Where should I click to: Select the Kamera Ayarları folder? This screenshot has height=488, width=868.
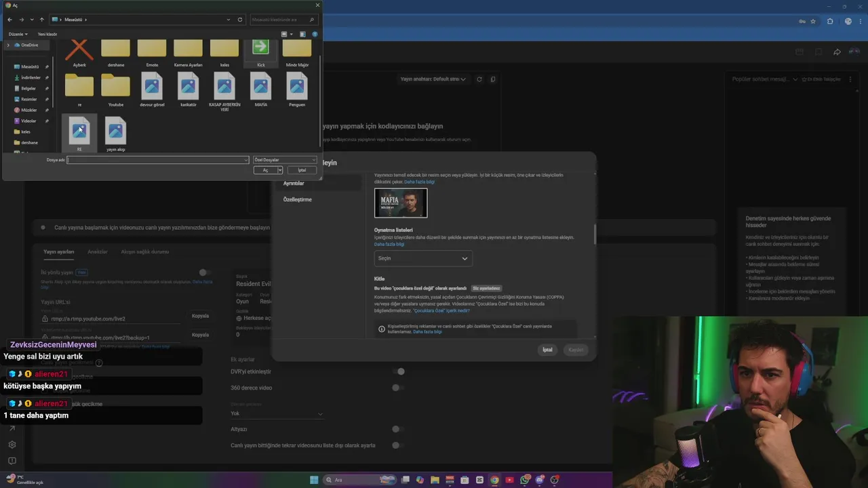pyautogui.click(x=189, y=52)
